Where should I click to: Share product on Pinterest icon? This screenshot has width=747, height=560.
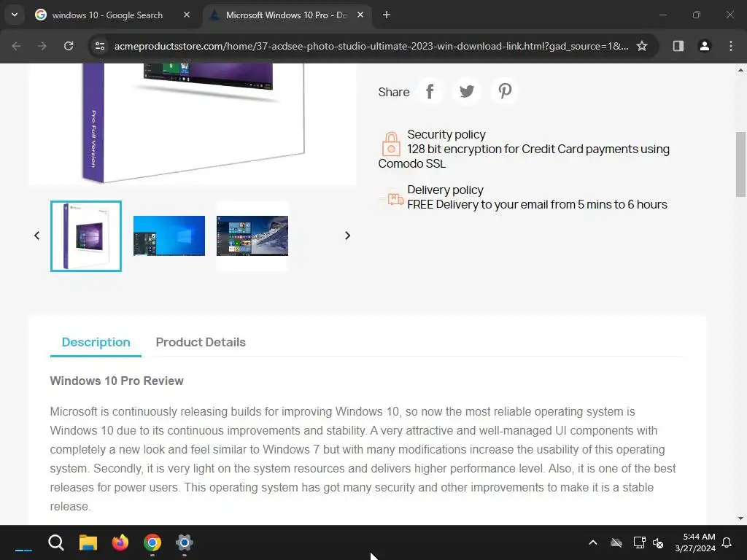pyautogui.click(x=505, y=91)
